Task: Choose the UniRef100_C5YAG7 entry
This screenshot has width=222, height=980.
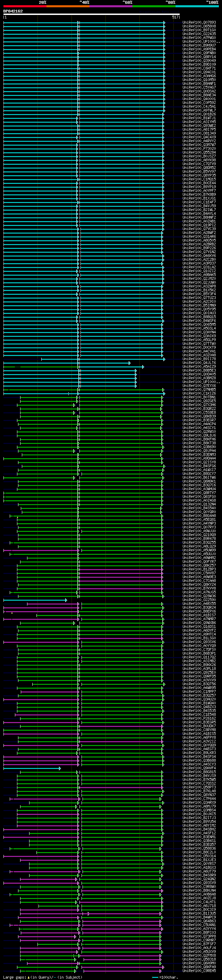Action: coord(199,88)
